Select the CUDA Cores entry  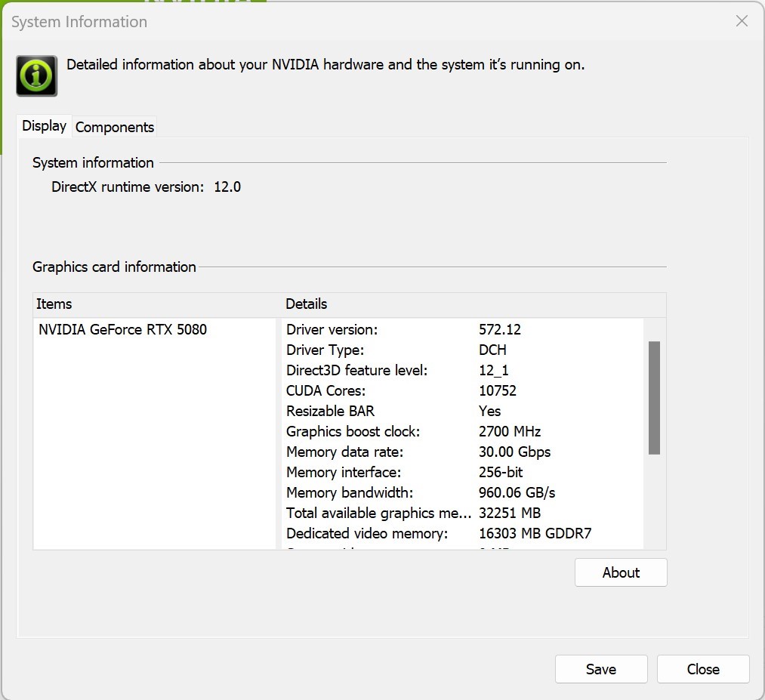tap(462, 390)
